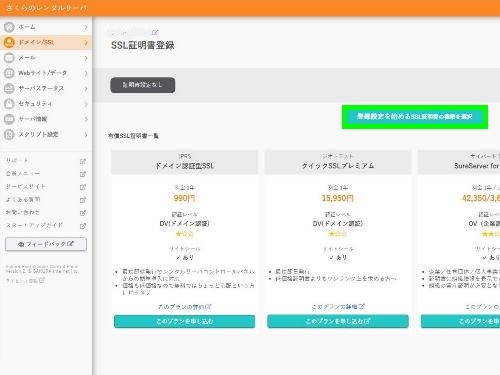Viewport: 500px width, 375px height.
Task: Click the SureServer card header
Action: click(459, 162)
